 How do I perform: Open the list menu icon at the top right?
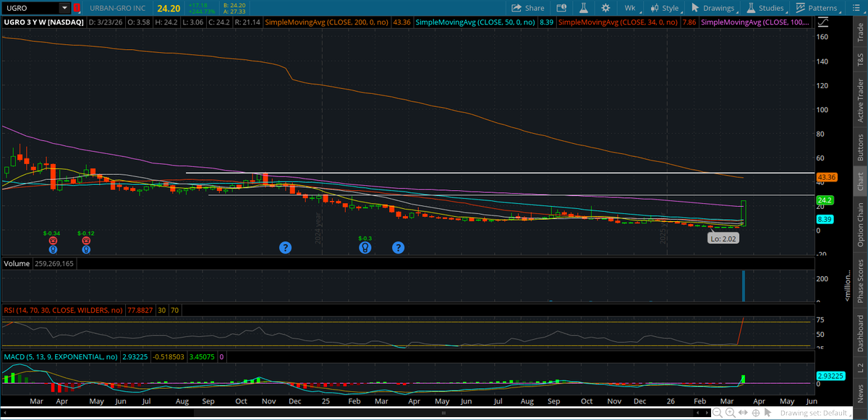click(858, 8)
